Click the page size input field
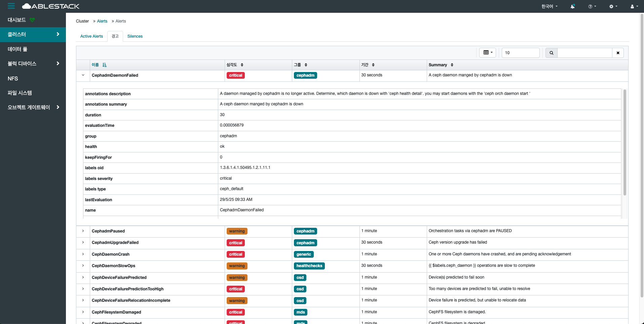The width and height of the screenshot is (644, 324). coord(520,53)
